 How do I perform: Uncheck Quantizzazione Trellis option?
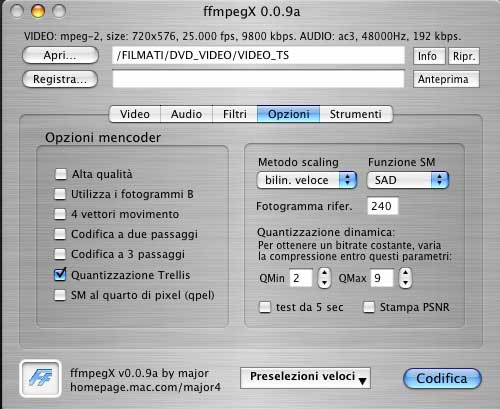click(x=60, y=275)
